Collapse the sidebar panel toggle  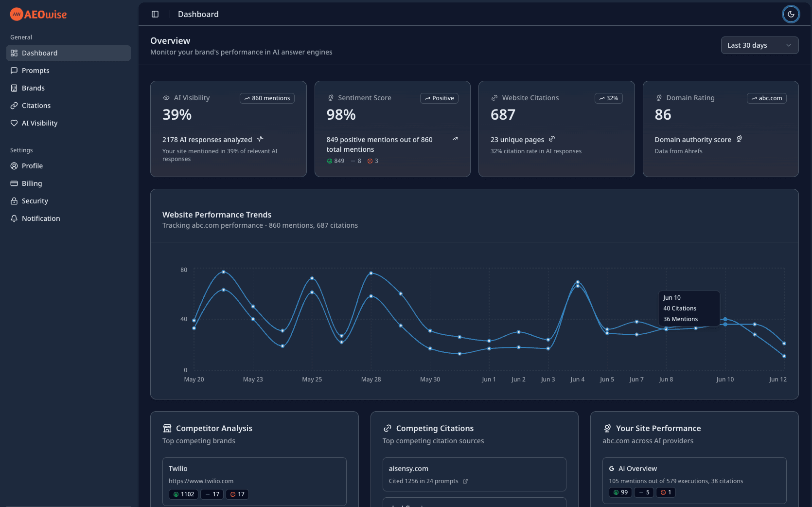coord(155,14)
